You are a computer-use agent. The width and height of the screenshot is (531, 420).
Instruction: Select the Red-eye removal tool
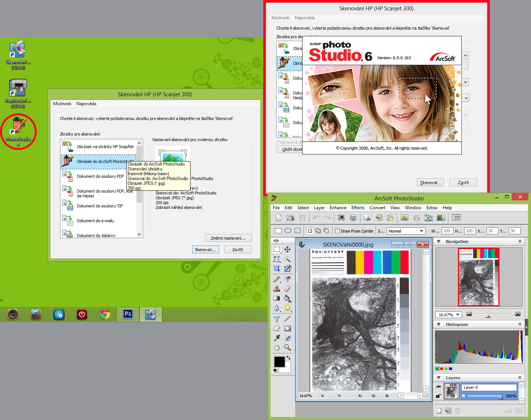click(287, 338)
